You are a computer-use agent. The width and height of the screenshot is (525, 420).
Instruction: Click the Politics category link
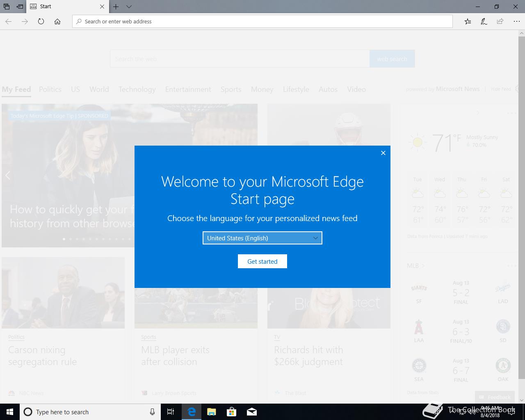coord(16,337)
